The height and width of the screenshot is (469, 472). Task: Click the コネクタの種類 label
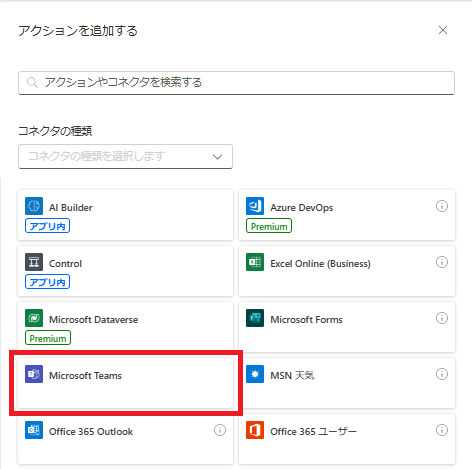(x=55, y=131)
